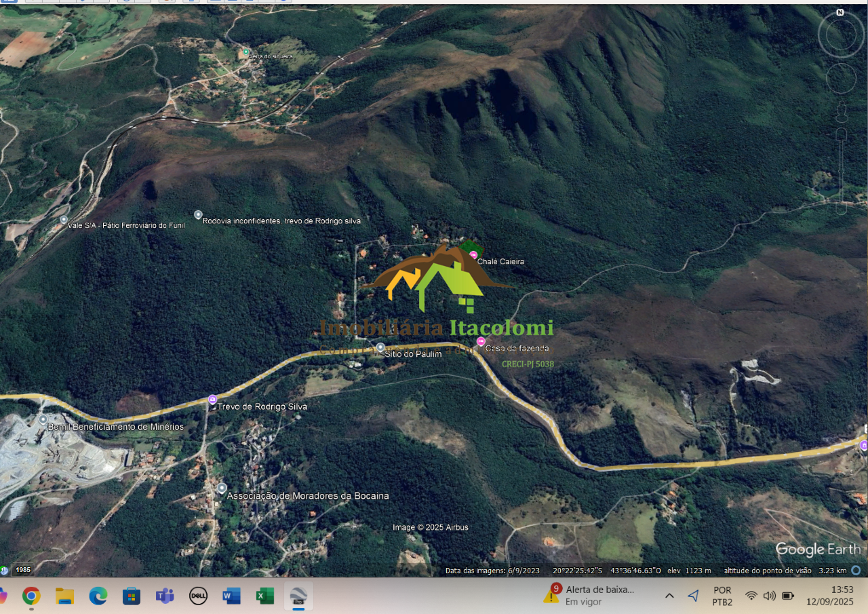
Task: Open the Alerta de baixa weather widget
Action: (590, 595)
